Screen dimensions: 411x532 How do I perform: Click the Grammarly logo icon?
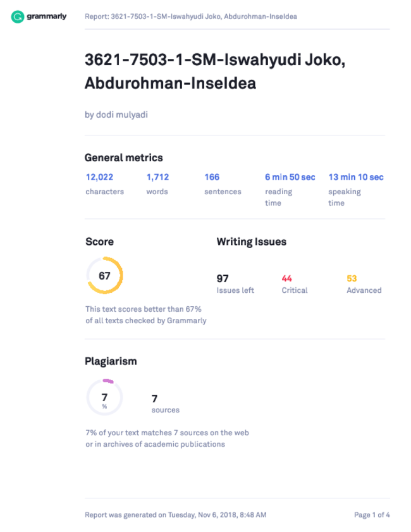[17, 16]
